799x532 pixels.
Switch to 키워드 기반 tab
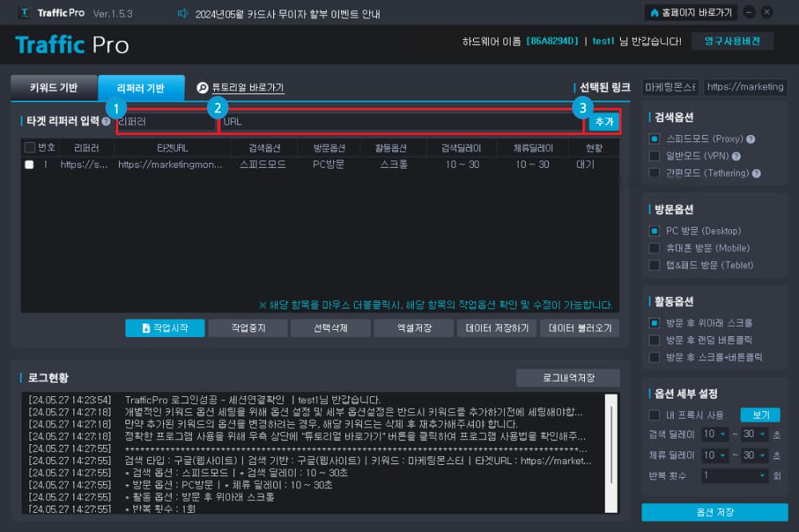[x=54, y=88]
